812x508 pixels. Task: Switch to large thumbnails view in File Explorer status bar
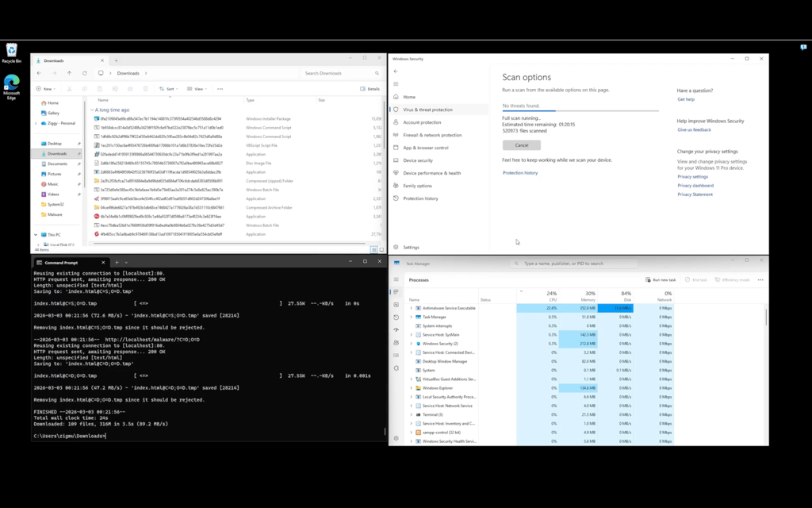[381, 250]
